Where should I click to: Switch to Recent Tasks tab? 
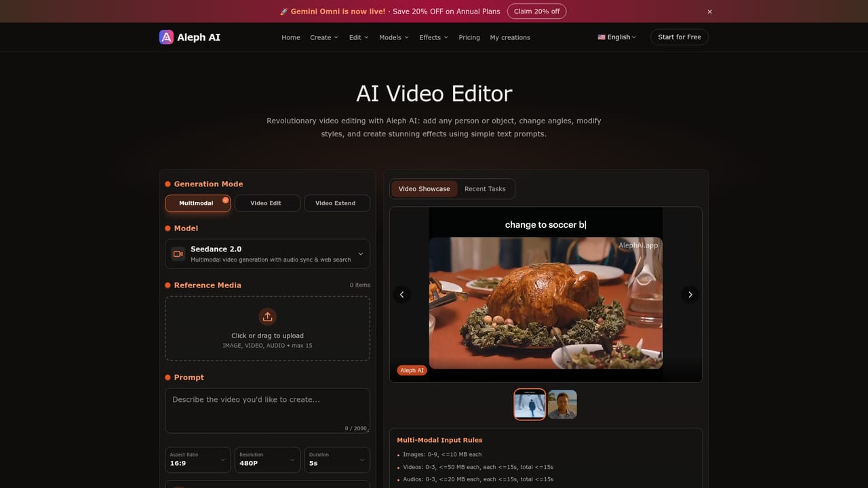point(485,189)
